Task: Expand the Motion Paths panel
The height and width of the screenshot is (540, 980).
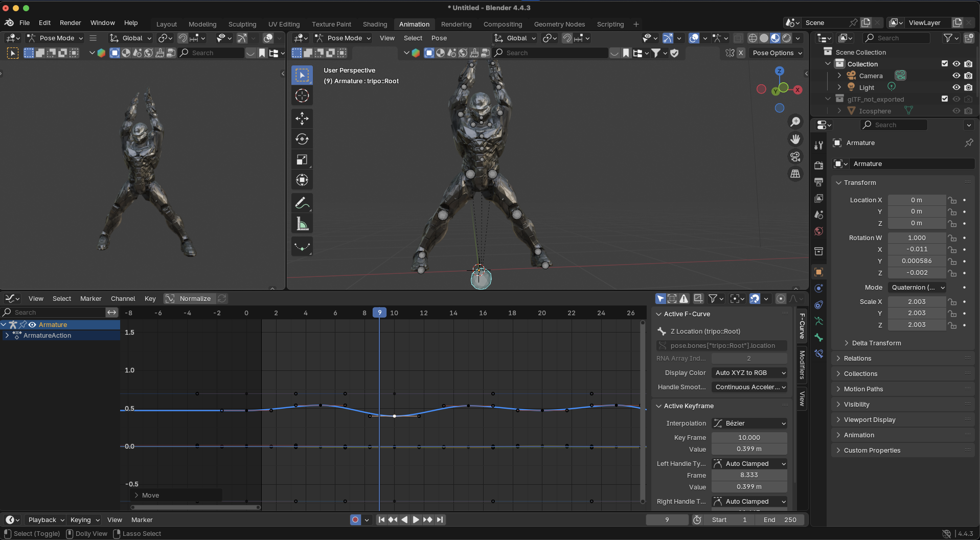Action: (x=863, y=389)
